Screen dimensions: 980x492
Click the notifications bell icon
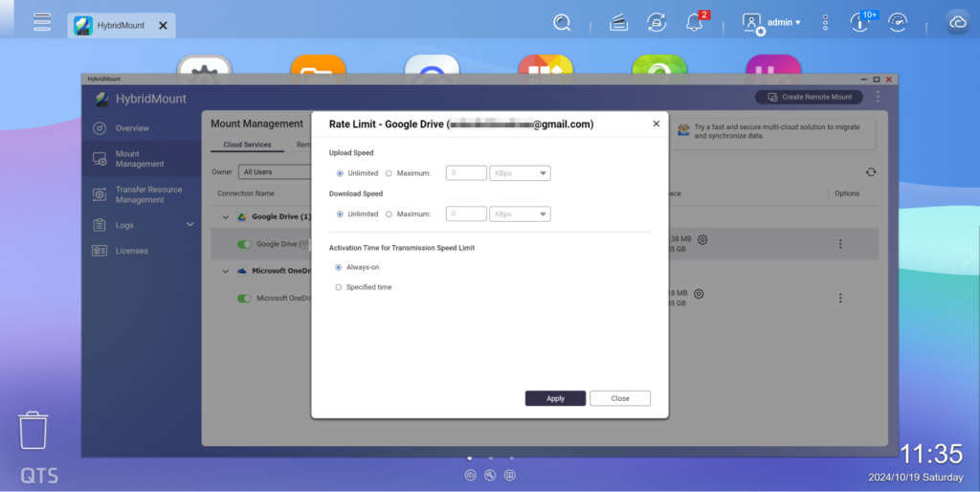[x=695, y=22]
